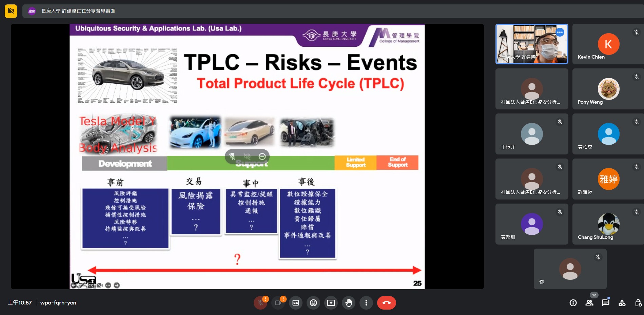Viewport: 644px width, 315px height.
Task: Open the host controls lock icon
Action: (638, 303)
